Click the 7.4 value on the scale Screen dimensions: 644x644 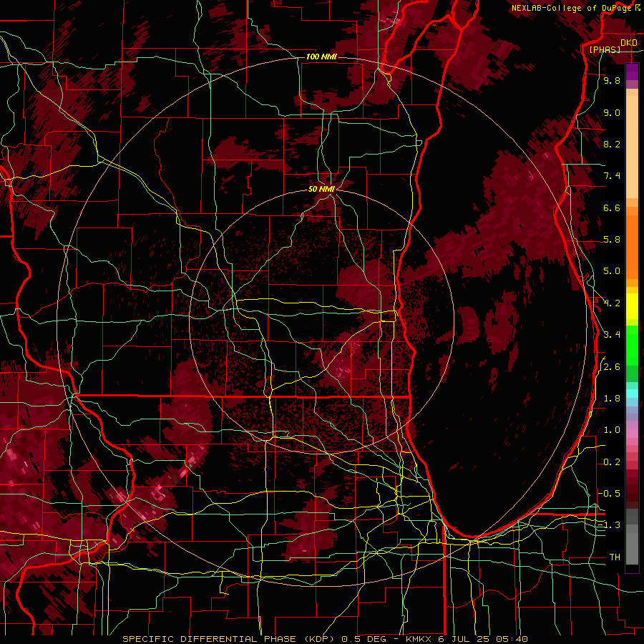click(612, 176)
